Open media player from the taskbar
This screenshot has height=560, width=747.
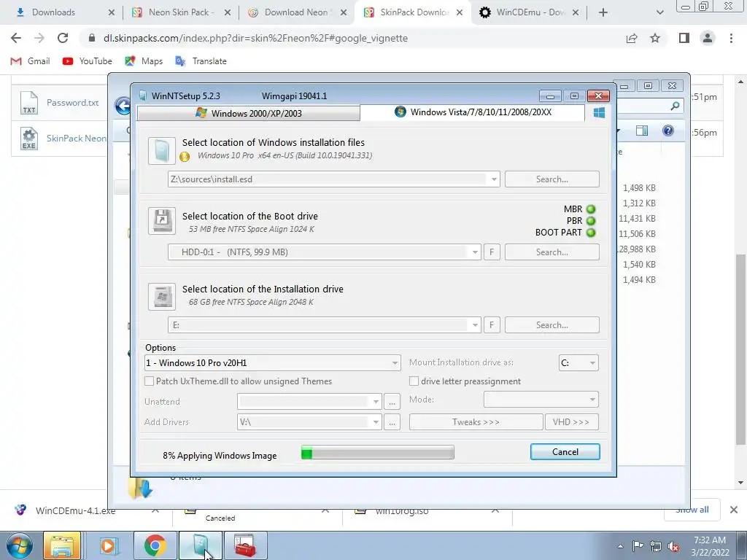coord(109,545)
